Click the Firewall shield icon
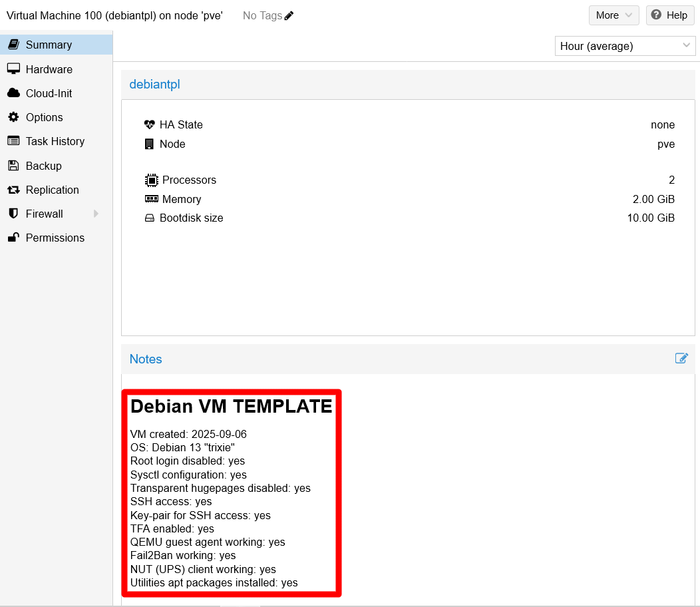Viewport: 700px width, 607px height. (x=14, y=214)
